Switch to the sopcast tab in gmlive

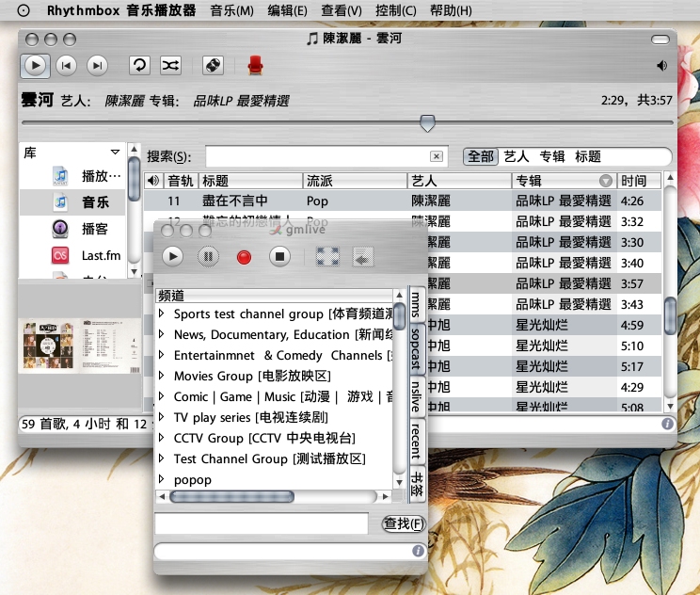click(416, 349)
